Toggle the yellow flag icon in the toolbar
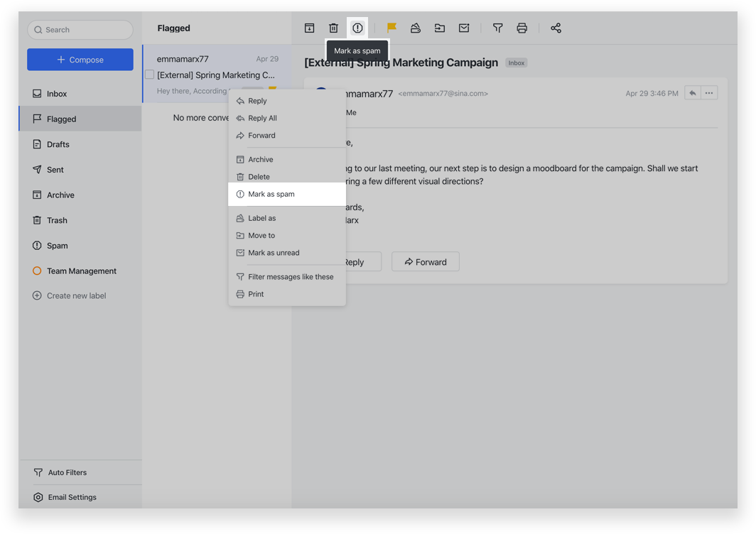Screen dimensions: 756x534 391,28
